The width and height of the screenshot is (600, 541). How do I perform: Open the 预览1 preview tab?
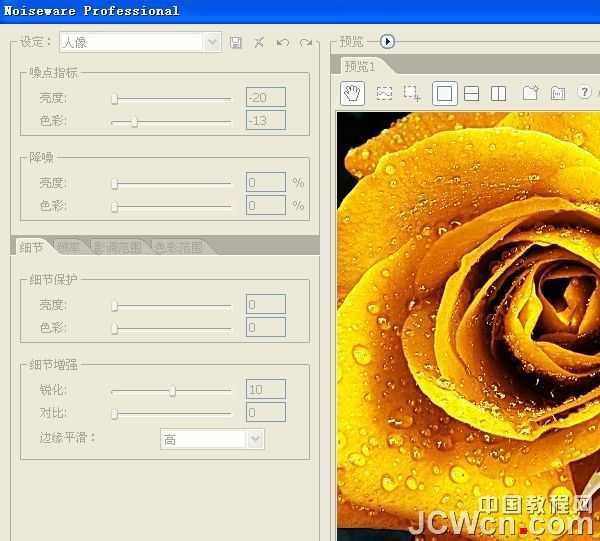[360, 66]
